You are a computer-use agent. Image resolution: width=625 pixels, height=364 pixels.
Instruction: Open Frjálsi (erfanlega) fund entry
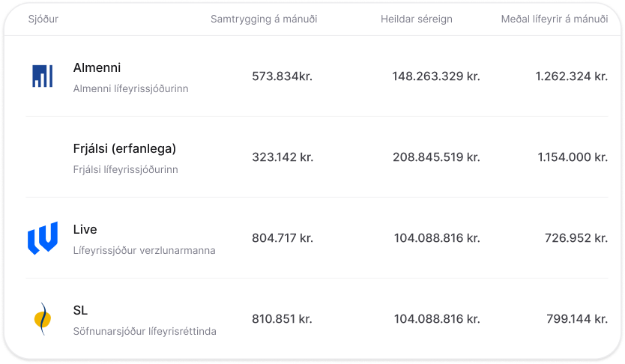point(124,148)
